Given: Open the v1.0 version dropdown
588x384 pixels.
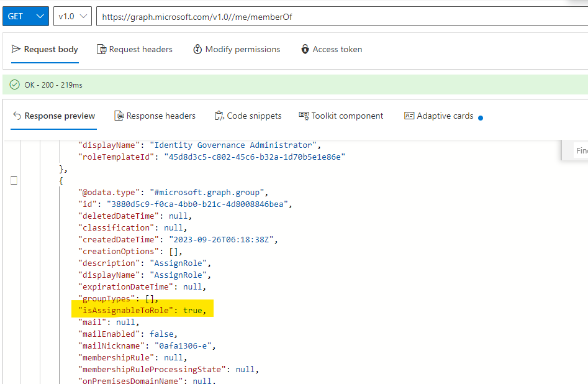Looking at the screenshot, I should pyautogui.click(x=73, y=16).
